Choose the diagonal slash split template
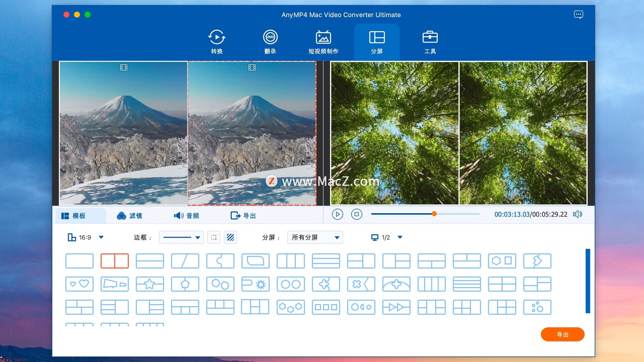The width and height of the screenshot is (644, 362). 185,261
